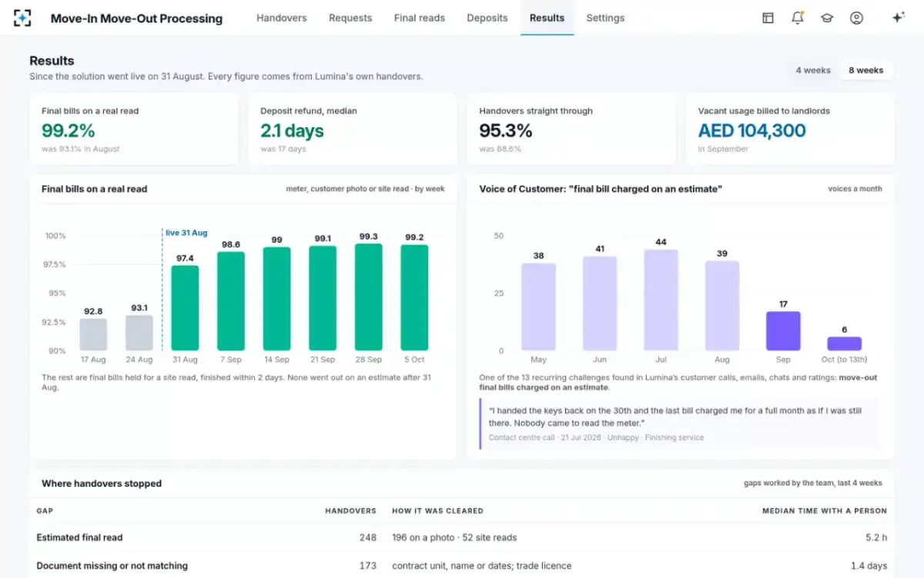Open the notifications bell
924x578 pixels.
[x=798, y=18]
